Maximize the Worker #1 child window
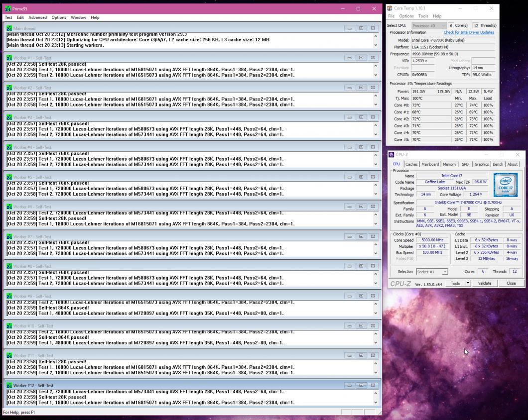The width and height of the screenshot is (528, 420). [x=361, y=58]
